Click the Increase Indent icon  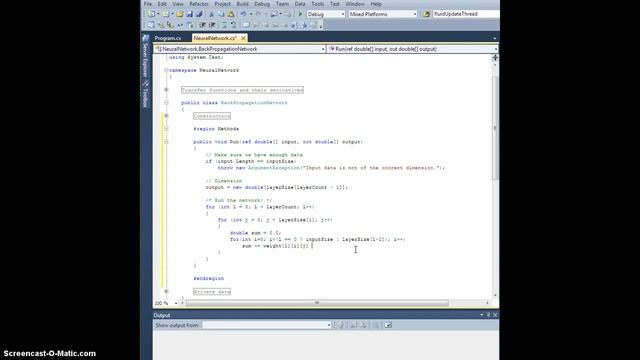212,25
